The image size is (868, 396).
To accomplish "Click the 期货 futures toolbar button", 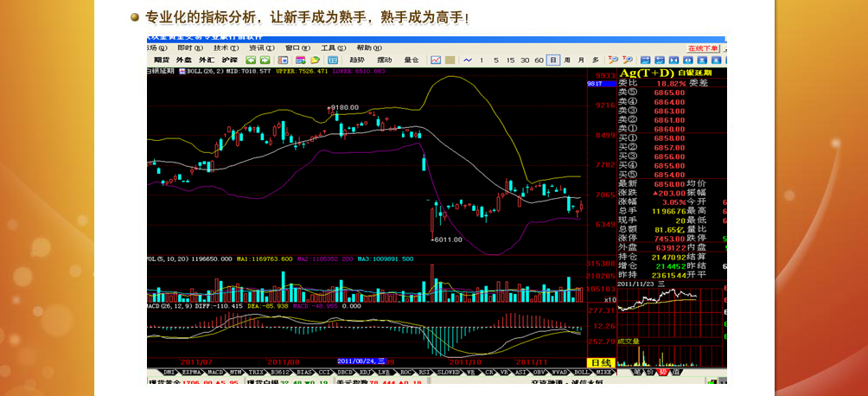I will click(x=162, y=60).
